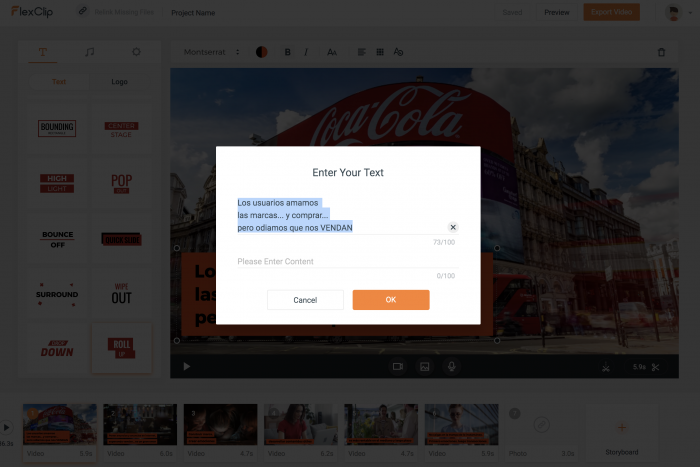The height and width of the screenshot is (467, 700).
Task: Click the Please Enter Content field
Action: [347, 261]
